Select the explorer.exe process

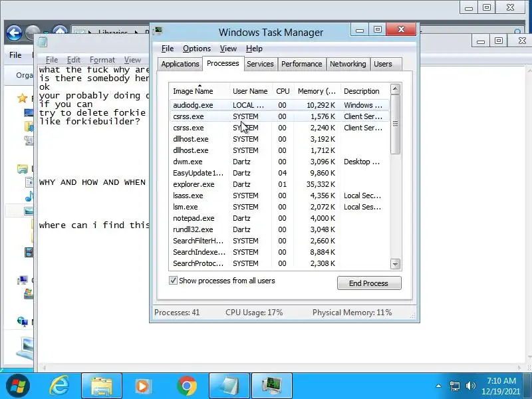pos(279,184)
